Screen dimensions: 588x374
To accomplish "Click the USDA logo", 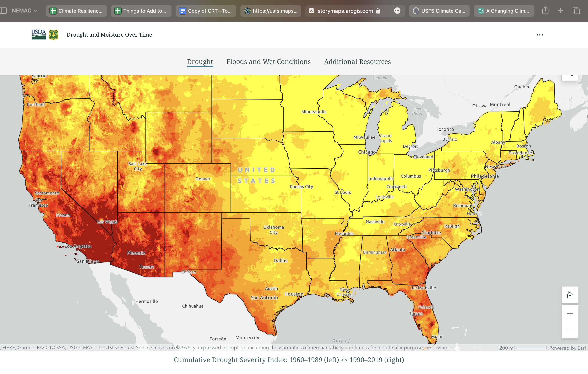I will coord(39,34).
